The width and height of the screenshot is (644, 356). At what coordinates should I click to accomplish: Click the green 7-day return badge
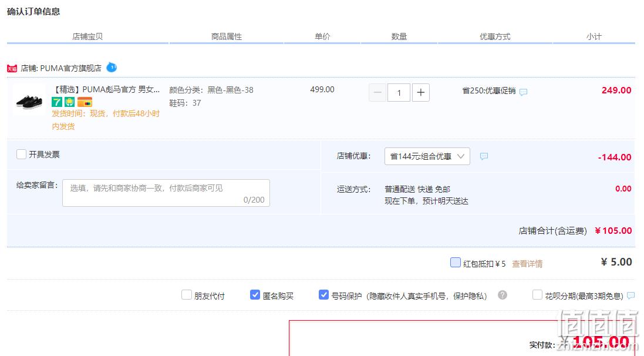(x=57, y=102)
